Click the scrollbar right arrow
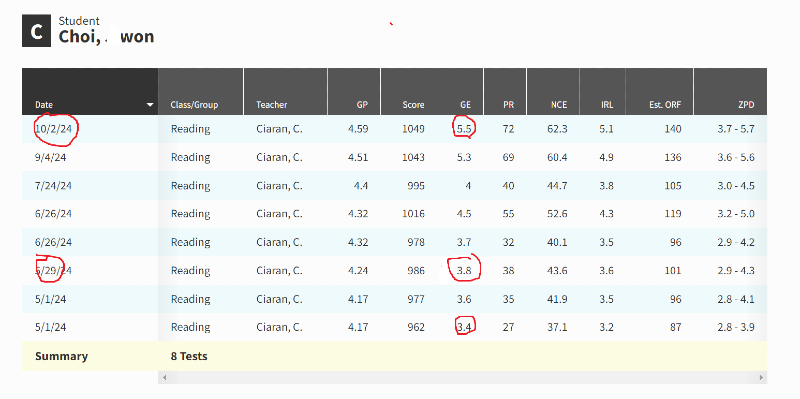Screen dimensions: 800x399 point(761,378)
